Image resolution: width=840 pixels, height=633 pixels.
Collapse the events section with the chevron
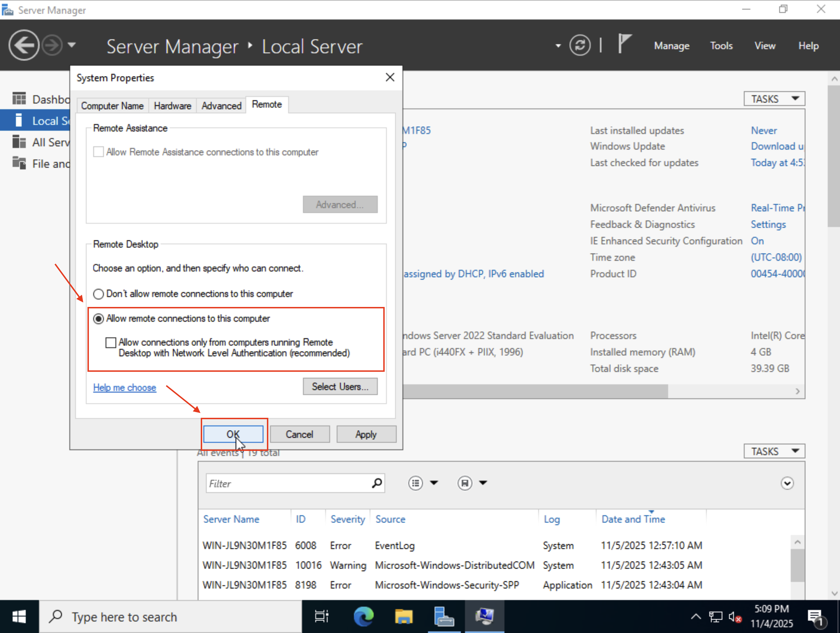pos(787,483)
